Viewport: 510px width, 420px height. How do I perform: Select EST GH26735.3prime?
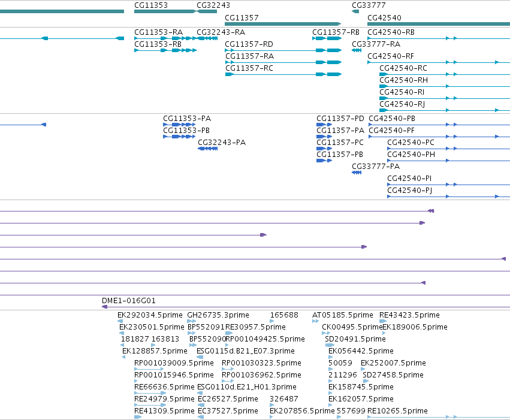pyautogui.click(x=218, y=315)
